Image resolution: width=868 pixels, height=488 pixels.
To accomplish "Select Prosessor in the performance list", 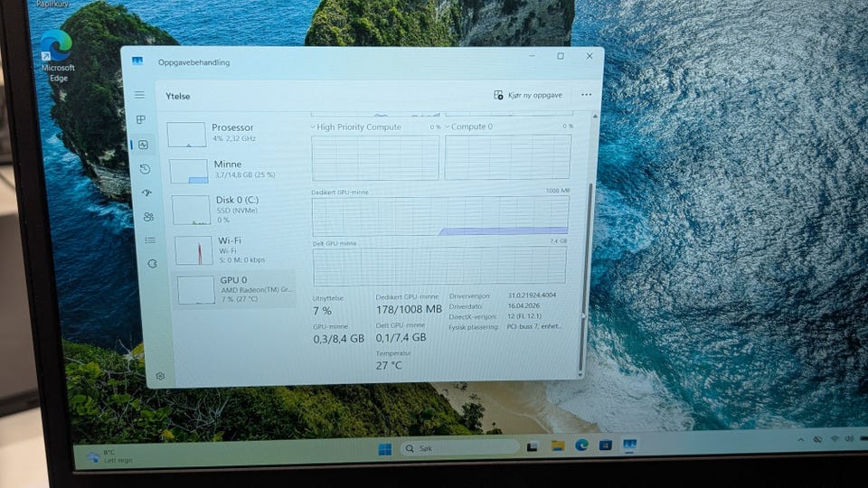I will point(231,134).
